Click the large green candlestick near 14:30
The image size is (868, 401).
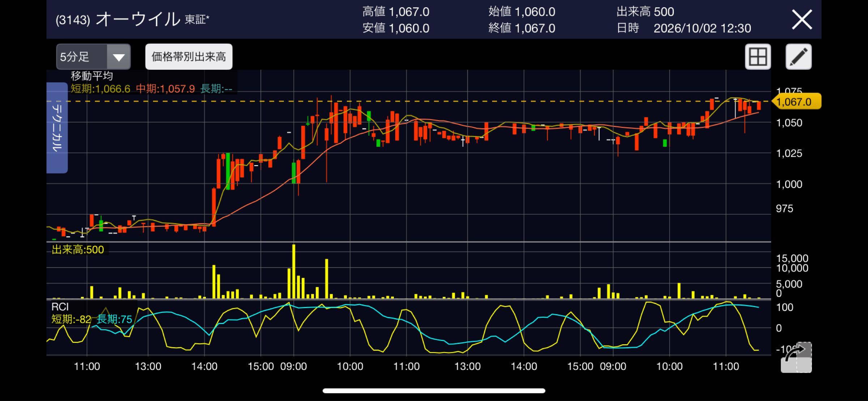228,171
